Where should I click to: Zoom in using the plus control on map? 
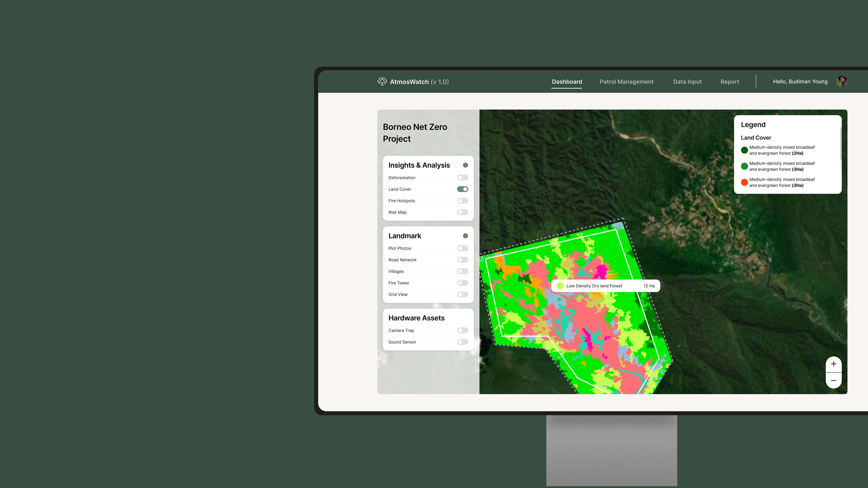(834, 364)
